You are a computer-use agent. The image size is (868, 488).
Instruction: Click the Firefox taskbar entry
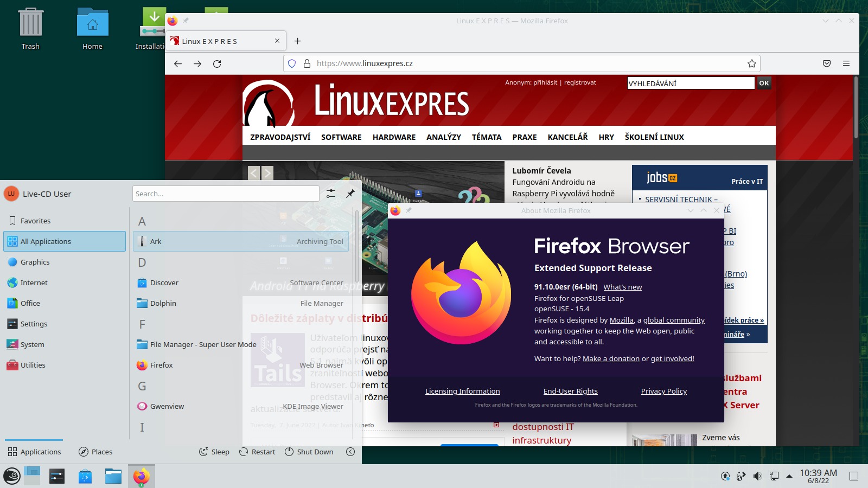(142, 476)
